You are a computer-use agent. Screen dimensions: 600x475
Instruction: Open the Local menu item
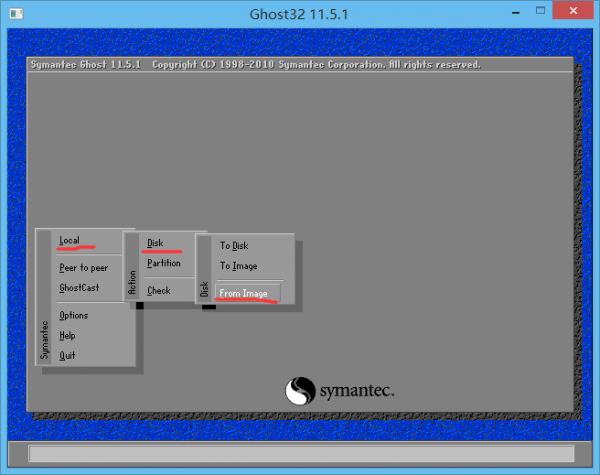(x=69, y=240)
